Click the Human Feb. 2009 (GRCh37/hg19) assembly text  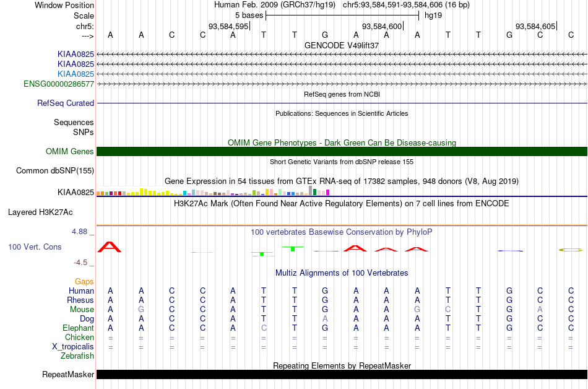[275, 5]
